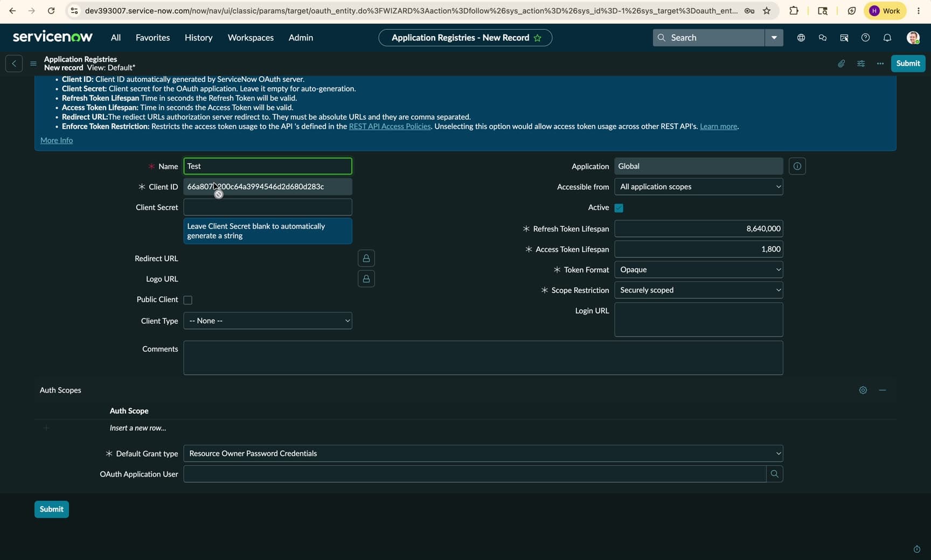Screen dimensions: 931x560
Task: Click the form back chevron button
Action: (x=14, y=64)
